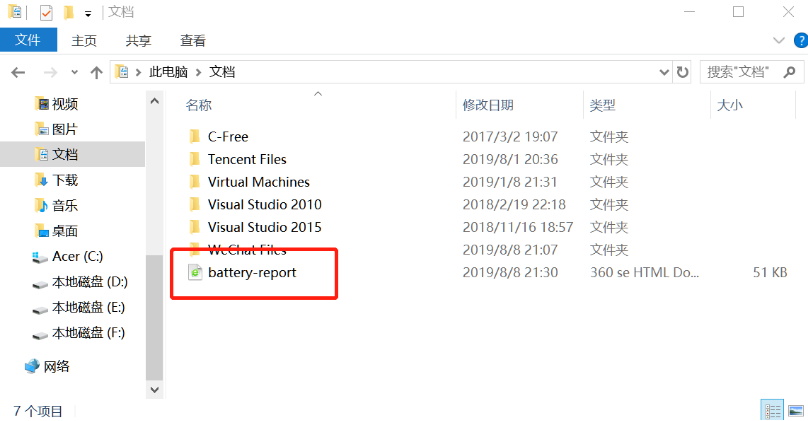Open the battery-report HTML file
This screenshot has height=421, width=808.
point(251,272)
